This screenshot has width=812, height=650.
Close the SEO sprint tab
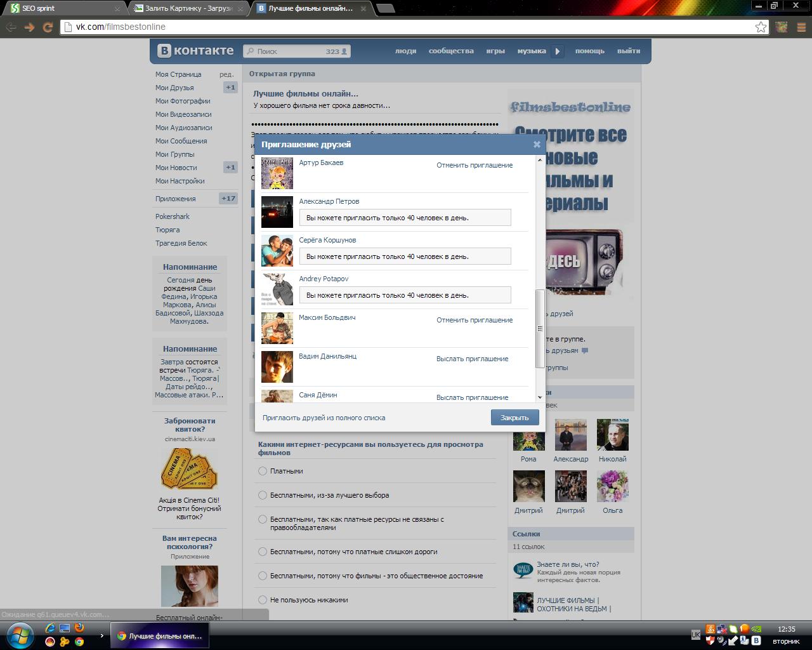point(117,9)
